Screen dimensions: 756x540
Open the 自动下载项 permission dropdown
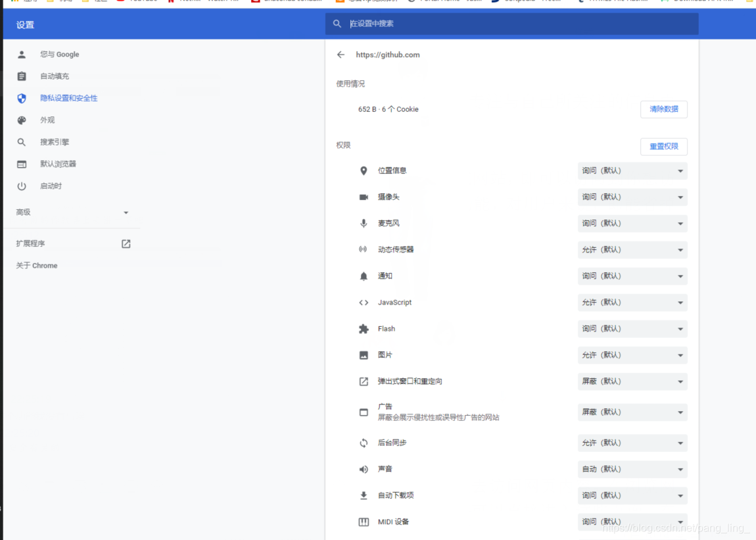(x=632, y=496)
